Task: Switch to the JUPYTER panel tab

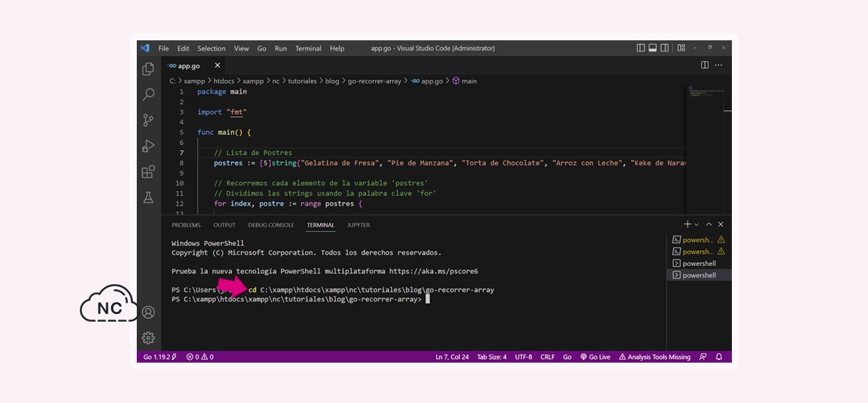Action: coord(358,225)
